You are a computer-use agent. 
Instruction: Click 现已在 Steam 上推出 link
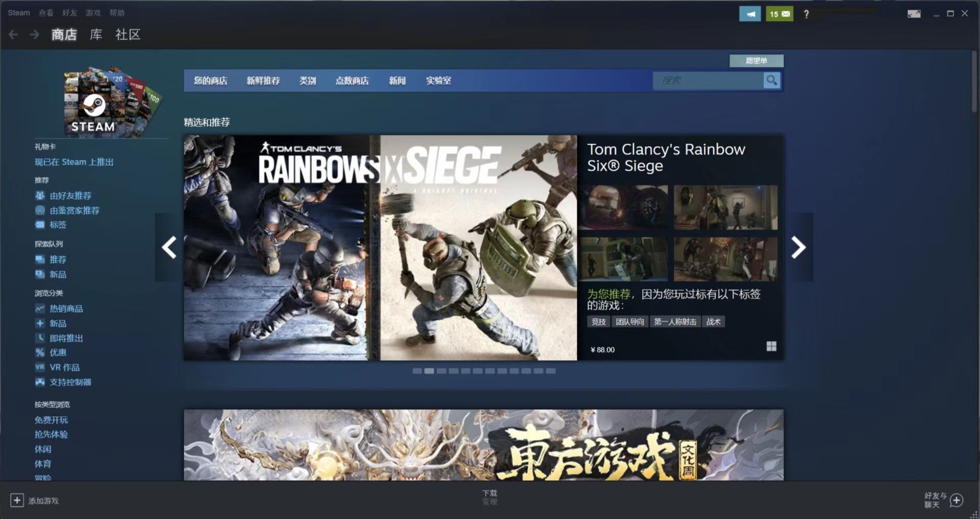(x=74, y=162)
